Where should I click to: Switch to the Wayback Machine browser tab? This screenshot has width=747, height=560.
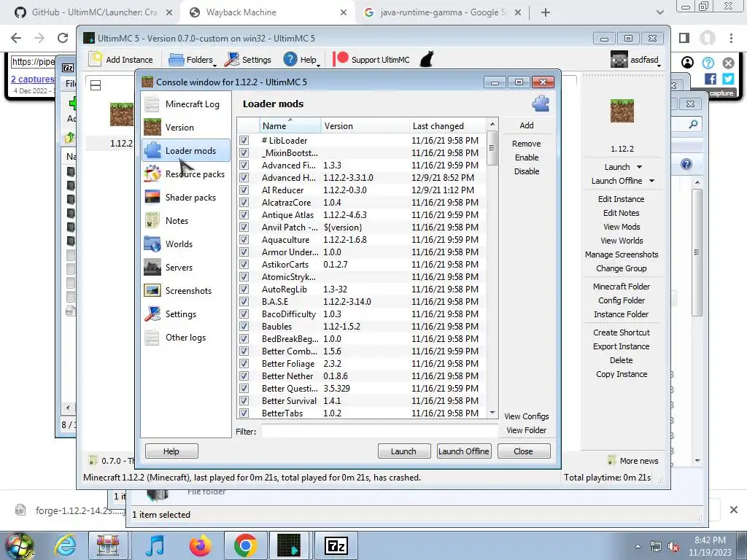(x=268, y=12)
